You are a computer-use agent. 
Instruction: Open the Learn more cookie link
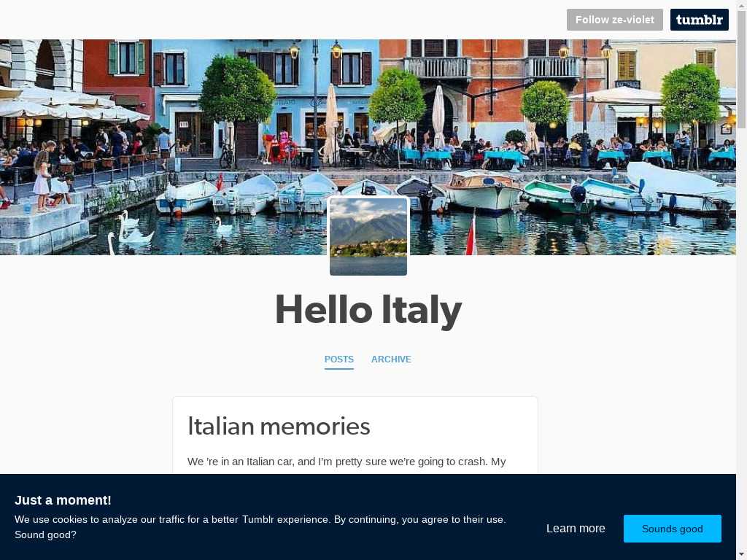(576, 529)
